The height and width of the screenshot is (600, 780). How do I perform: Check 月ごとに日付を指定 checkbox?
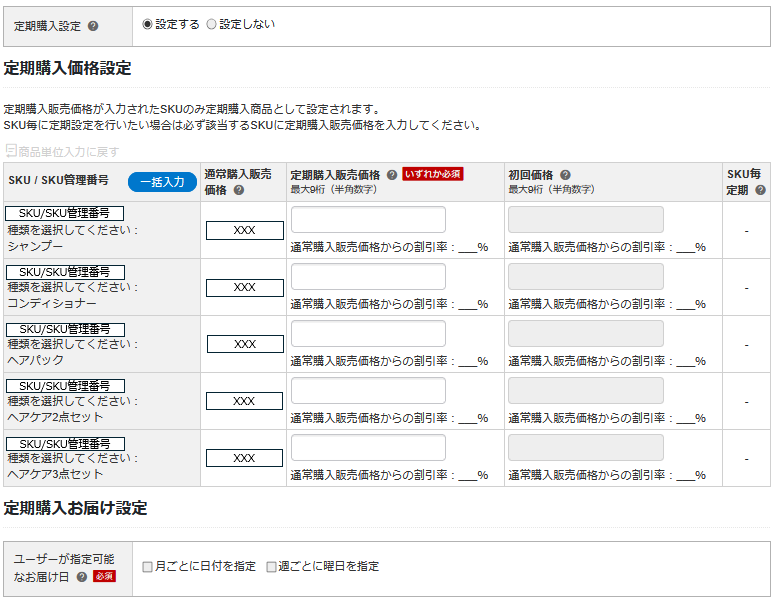(148, 567)
